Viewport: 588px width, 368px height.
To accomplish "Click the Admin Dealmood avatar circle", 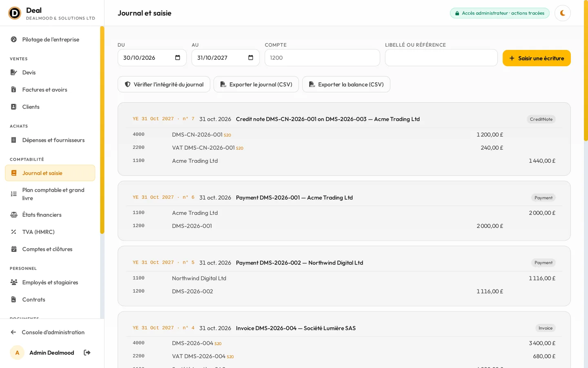I will pyautogui.click(x=17, y=352).
